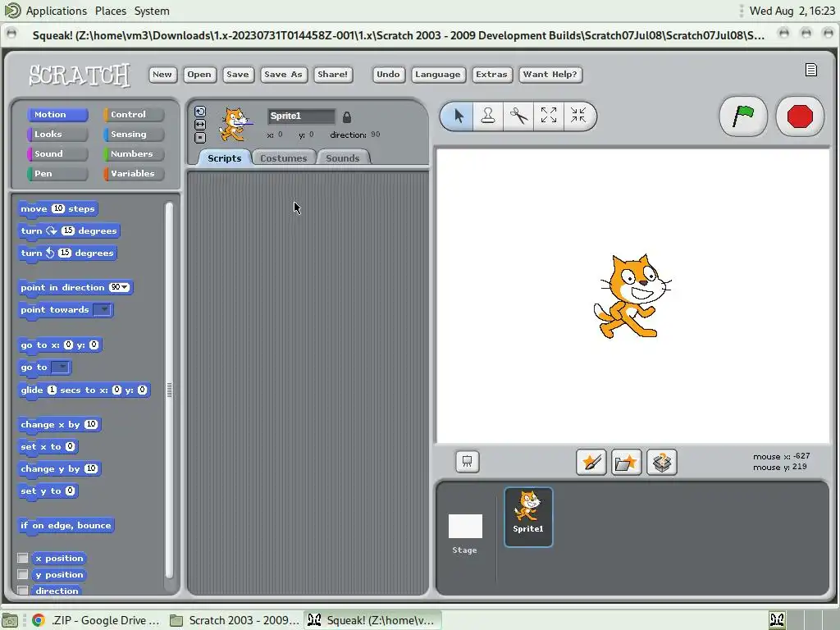Click the if on edge, bounce block
The height and width of the screenshot is (630, 840).
pos(66,526)
